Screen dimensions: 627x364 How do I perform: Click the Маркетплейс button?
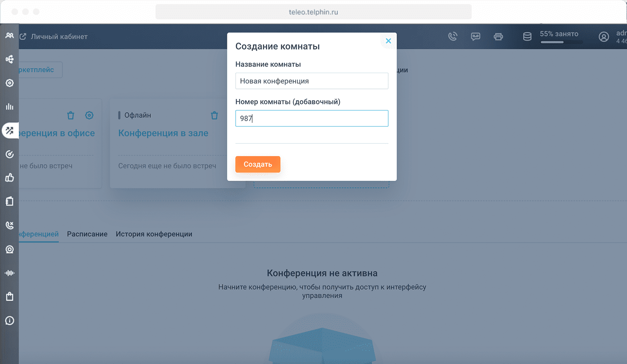41,70
